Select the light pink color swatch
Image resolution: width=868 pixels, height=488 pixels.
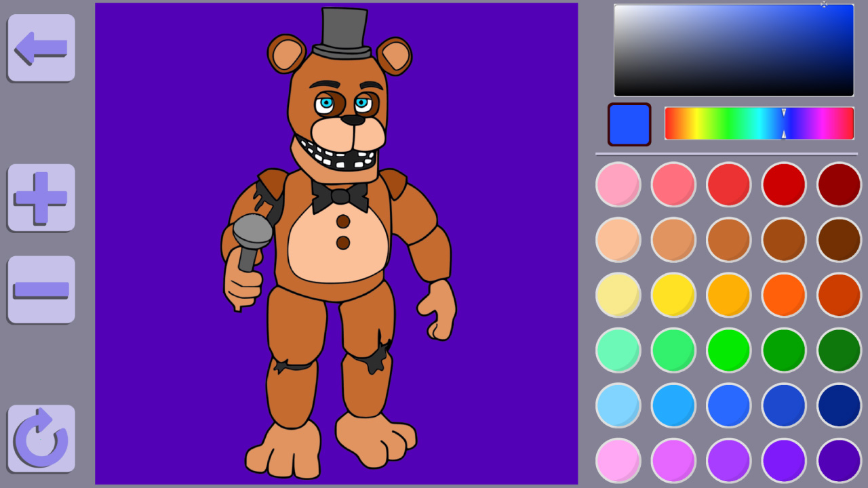(x=618, y=184)
